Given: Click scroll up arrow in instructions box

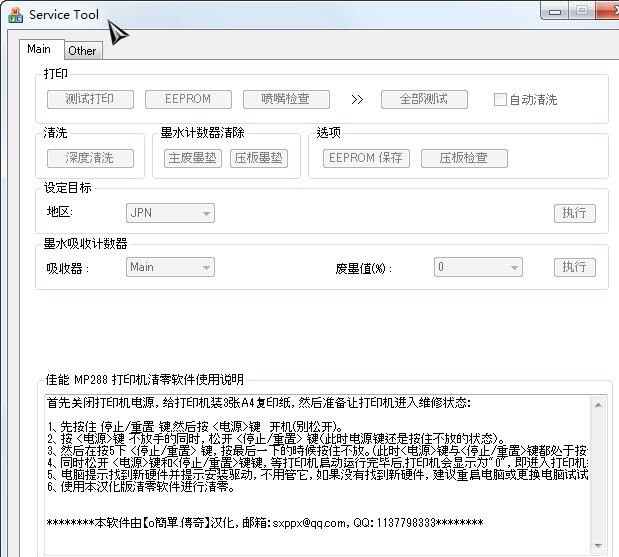Looking at the screenshot, I should pos(598,405).
